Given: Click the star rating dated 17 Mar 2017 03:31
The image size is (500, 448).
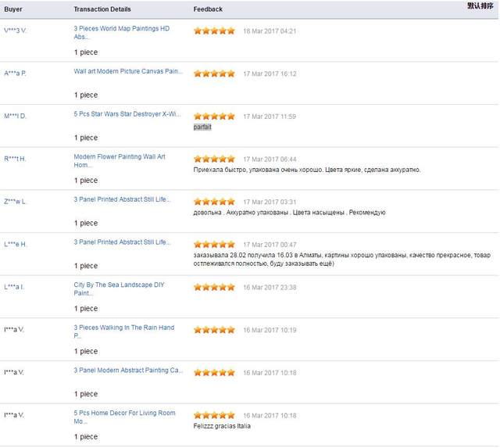Looking at the screenshot, I should 214,202.
